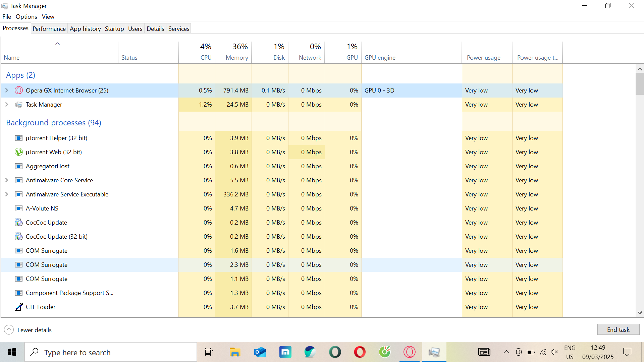
Task: Sort by the Disk column header
Action: (x=270, y=53)
